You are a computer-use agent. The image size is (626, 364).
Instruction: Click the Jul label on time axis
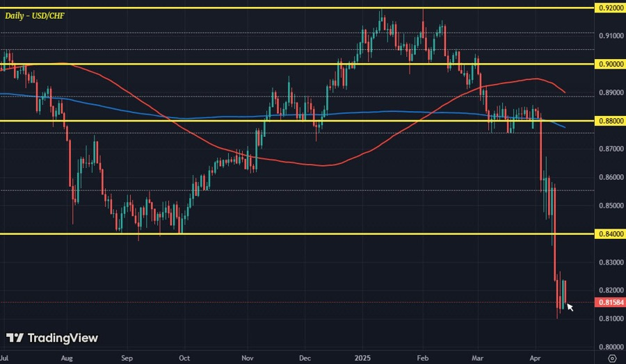click(x=4, y=358)
